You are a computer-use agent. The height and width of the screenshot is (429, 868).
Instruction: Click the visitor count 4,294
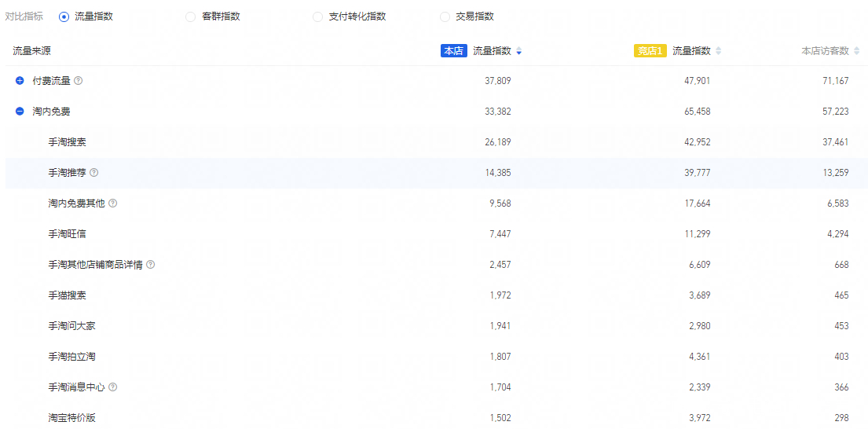pos(838,234)
